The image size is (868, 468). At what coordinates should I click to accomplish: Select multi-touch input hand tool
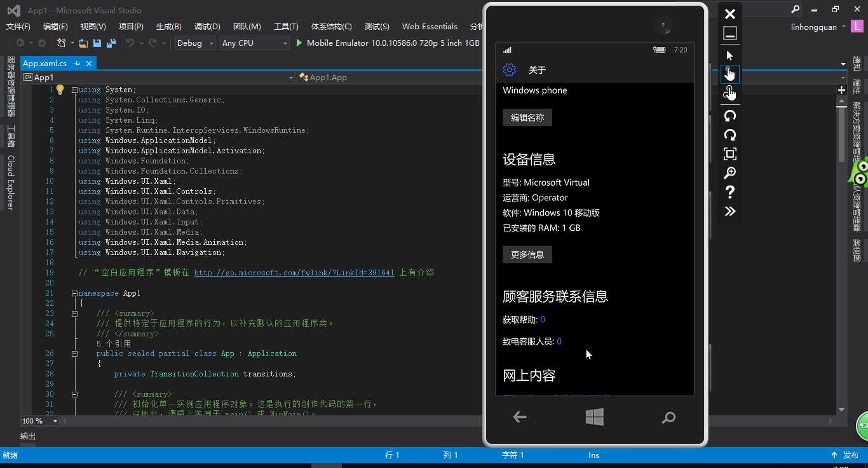pyautogui.click(x=729, y=93)
